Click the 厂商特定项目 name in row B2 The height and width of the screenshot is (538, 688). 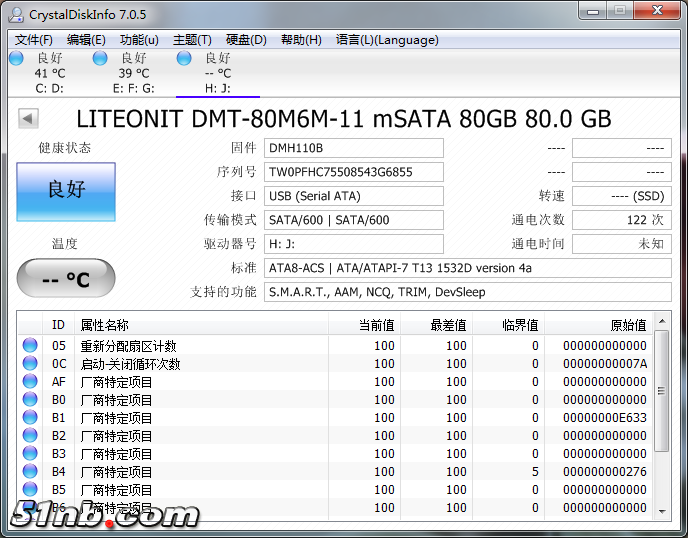point(116,436)
